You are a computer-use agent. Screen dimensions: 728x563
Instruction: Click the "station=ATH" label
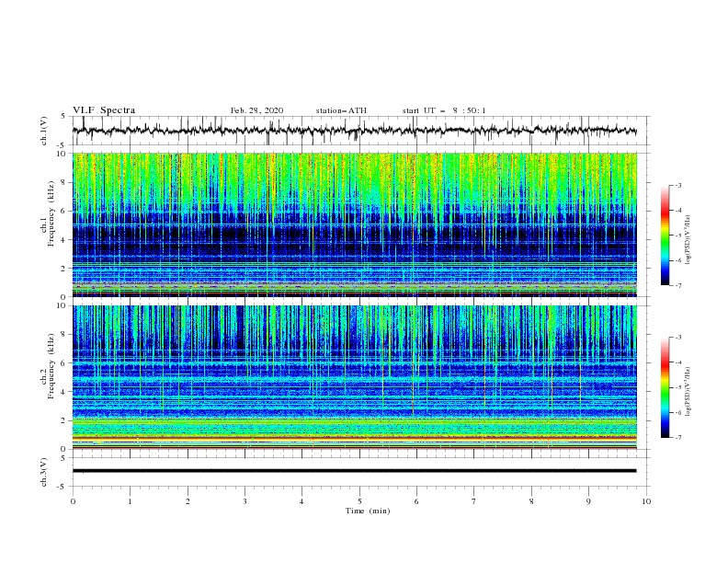click(x=341, y=110)
